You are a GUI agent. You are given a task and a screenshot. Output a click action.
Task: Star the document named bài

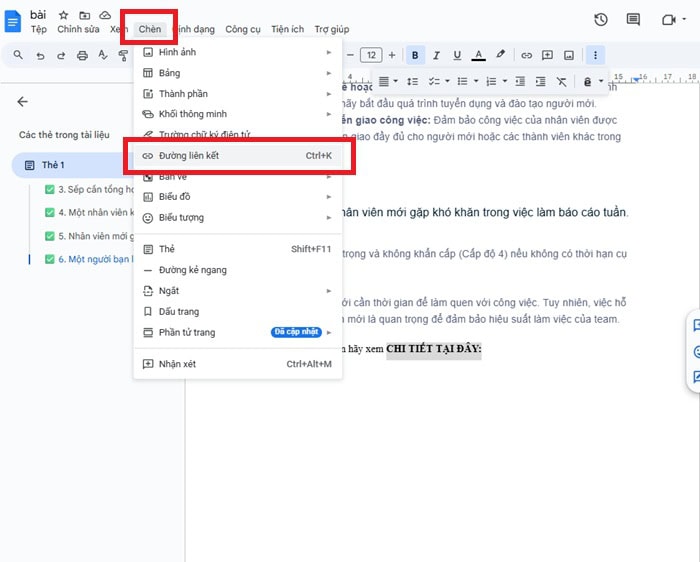[x=63, y=15]
